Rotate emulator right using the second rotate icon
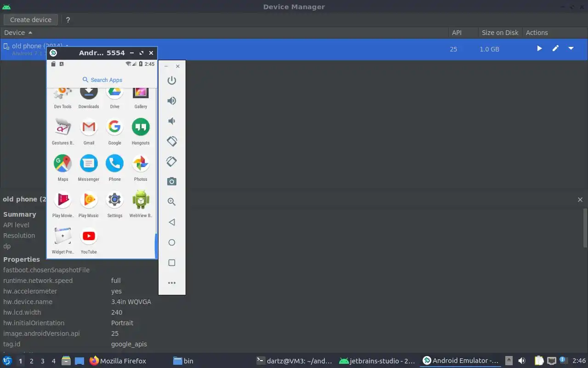 click(x=172, y=161)
